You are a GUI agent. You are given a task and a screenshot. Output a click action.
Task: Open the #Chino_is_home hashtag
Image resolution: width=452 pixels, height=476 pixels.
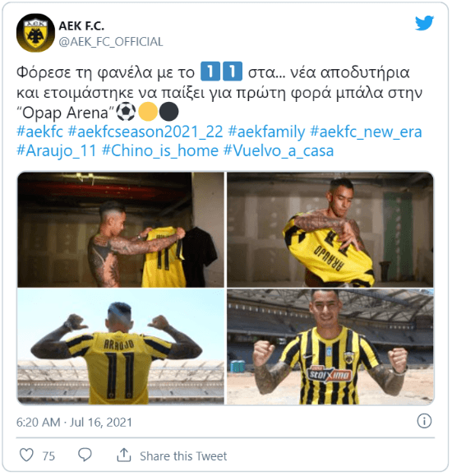click(x=160, y=150)
